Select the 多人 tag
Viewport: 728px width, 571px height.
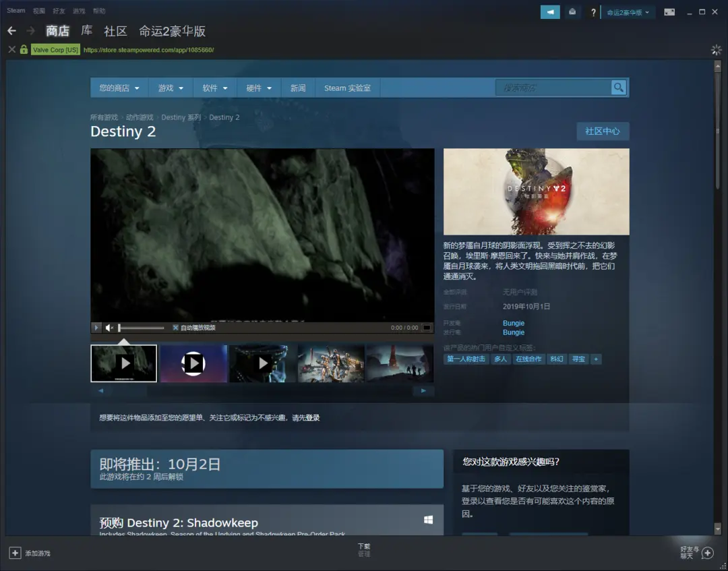[x=500, y=359]
